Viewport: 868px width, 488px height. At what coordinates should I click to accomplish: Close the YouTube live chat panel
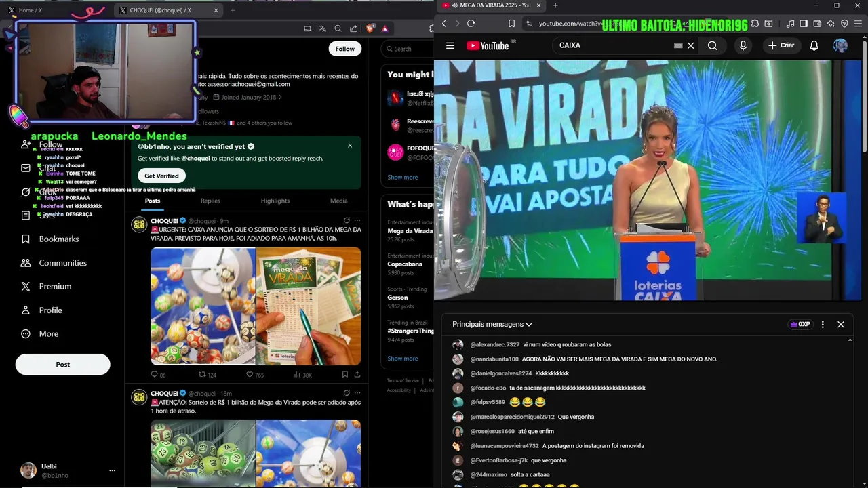841,325
